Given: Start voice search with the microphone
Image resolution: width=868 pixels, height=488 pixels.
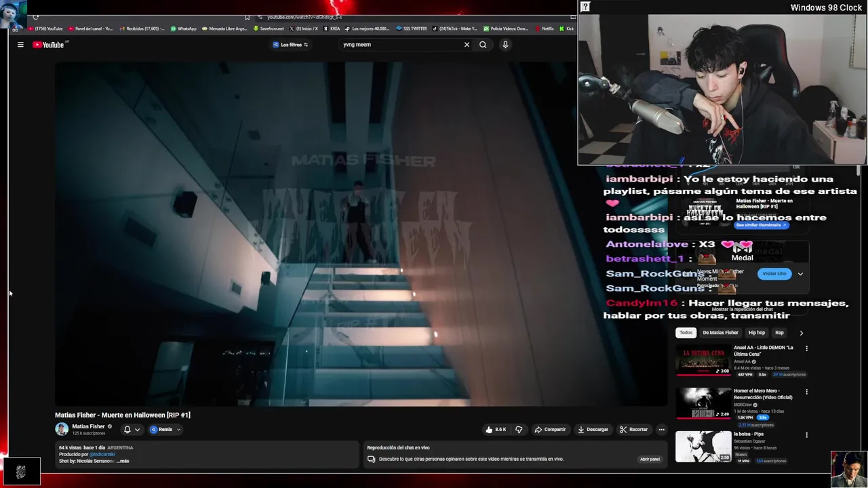Looking at the screenshot, I should point(505,45).
